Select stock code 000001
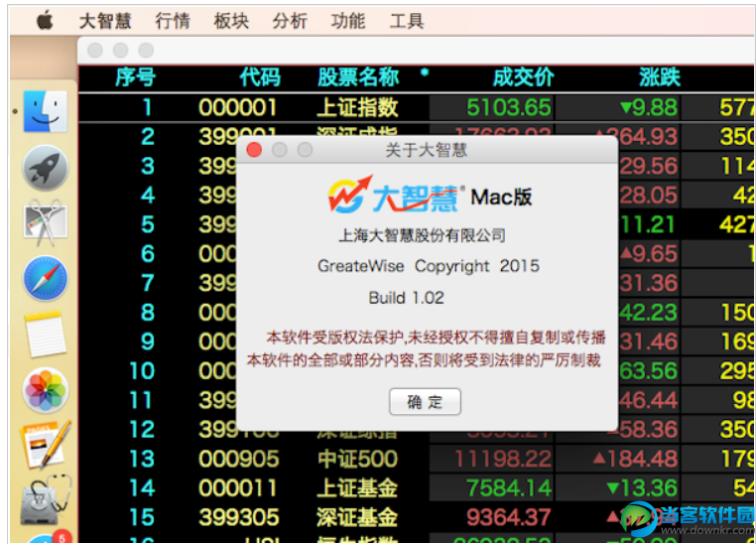 (x=238, y=107)
